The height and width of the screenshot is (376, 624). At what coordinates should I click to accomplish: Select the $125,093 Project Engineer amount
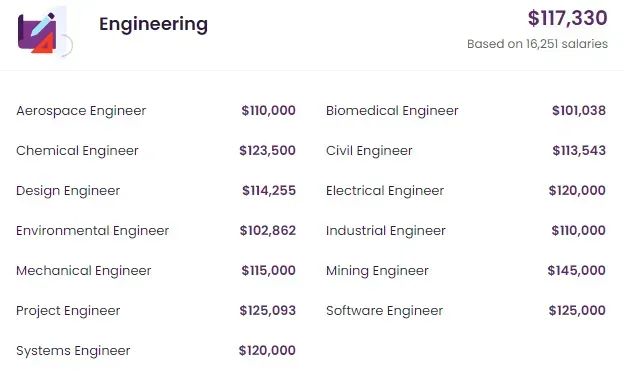tap(267, 310)
